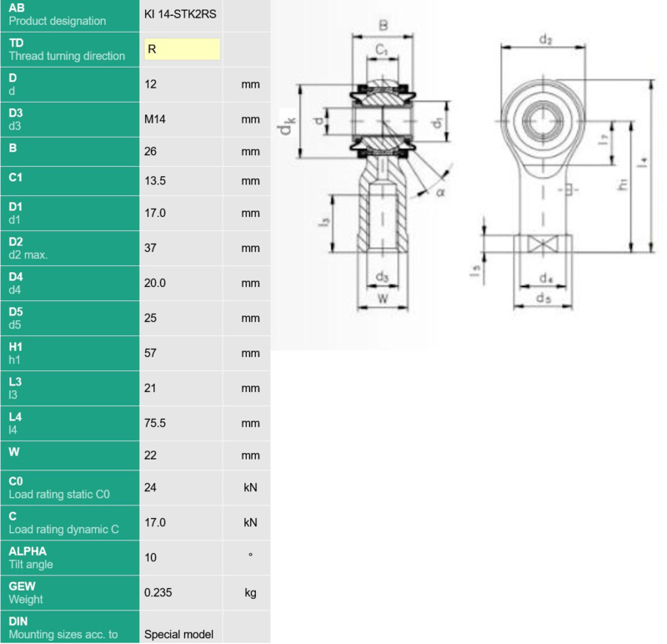Click the 'Thread turning direction' label

coord(67,56)
